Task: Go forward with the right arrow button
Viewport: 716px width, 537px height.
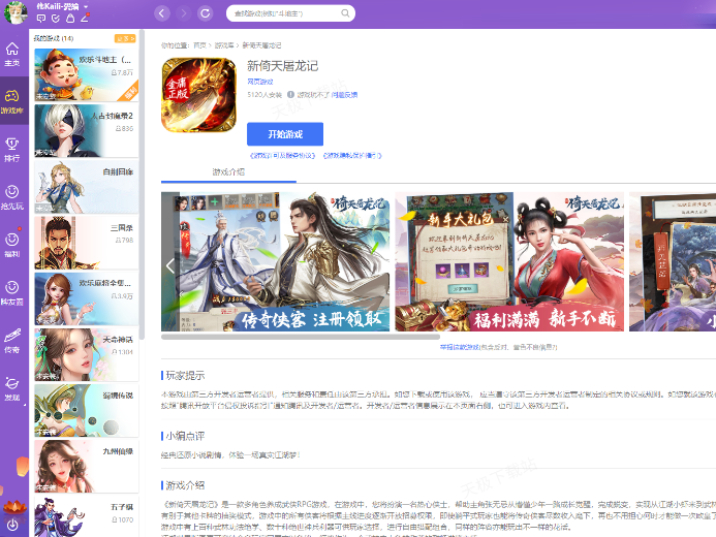Action: click(184, 13)
